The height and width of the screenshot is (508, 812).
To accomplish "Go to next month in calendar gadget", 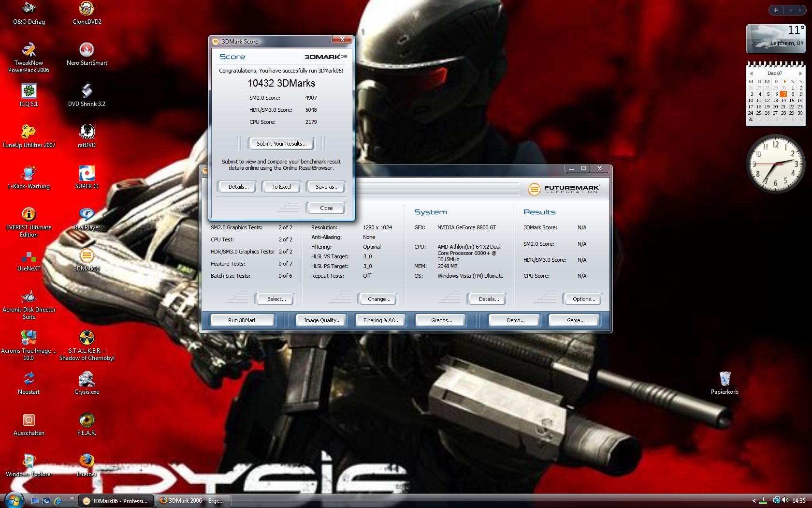I will tap(800, 74).
